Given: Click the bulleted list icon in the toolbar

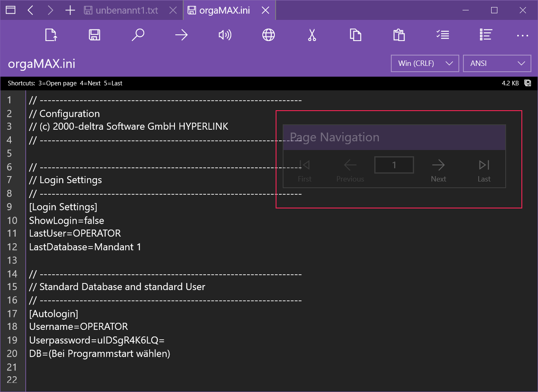Looking at the screenshot, I should pyautogui.click(x=486, y=35).
